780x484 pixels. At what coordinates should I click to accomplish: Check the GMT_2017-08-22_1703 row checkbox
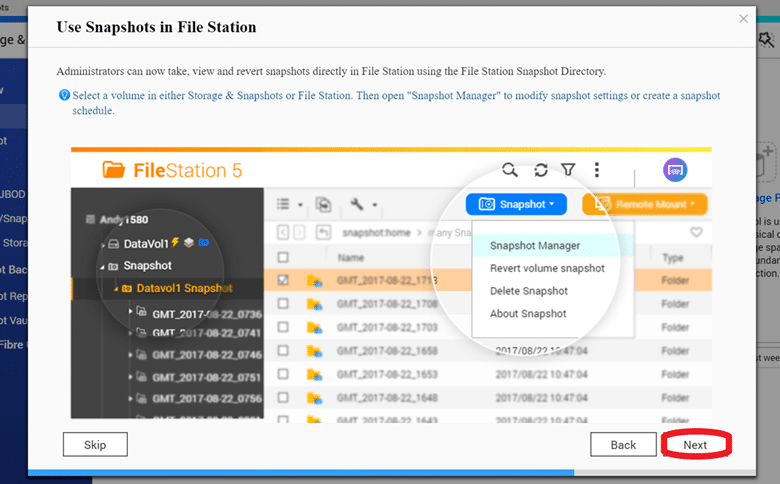[x=283, y=327]
